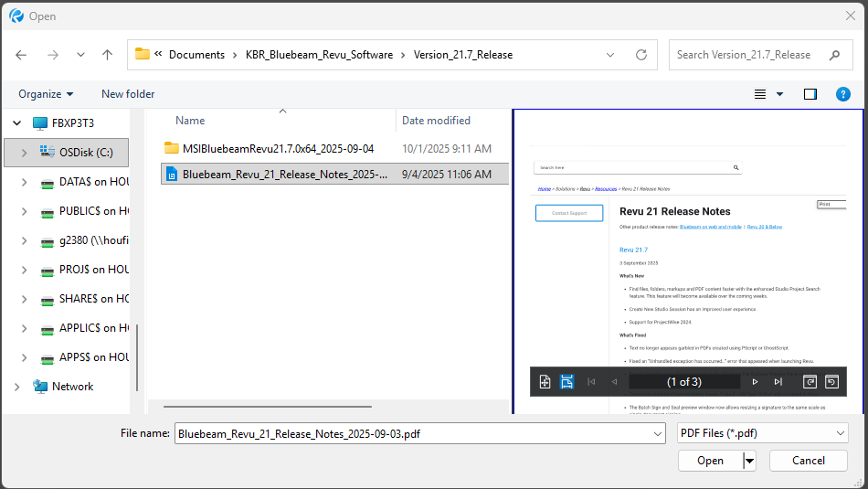Rotate preview clockwise
The image size is (868, 489).
point(810,382)
